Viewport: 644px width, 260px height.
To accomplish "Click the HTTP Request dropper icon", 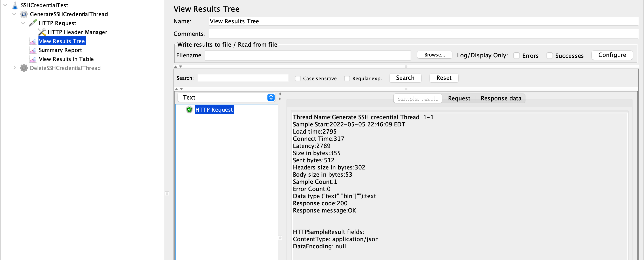I will point(33,23).
